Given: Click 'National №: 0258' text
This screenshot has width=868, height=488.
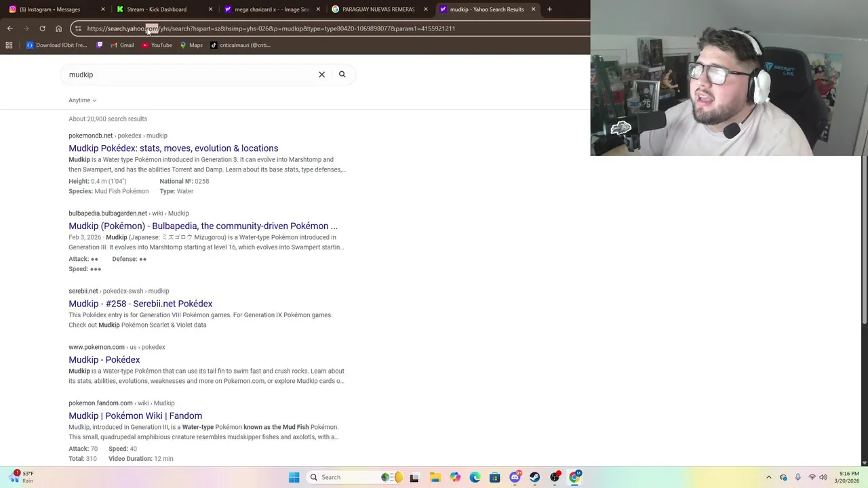Looking at the screenshot, I should [184, 182].
